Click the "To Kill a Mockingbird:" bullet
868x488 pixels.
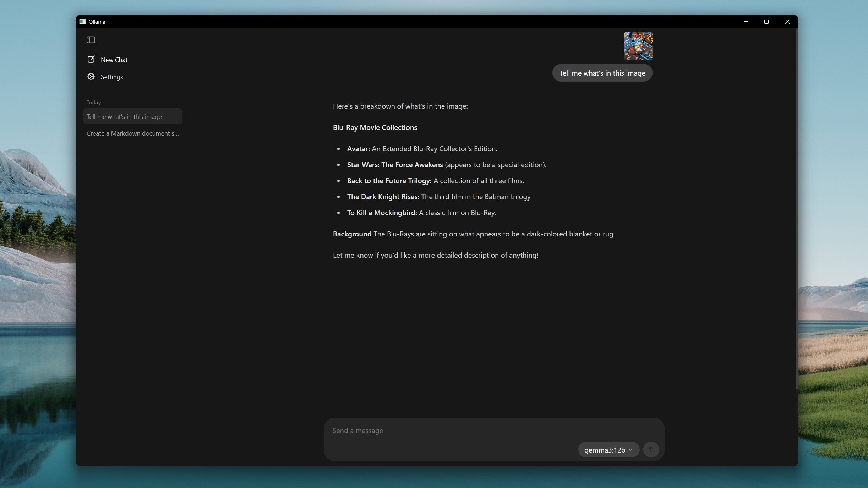click(x=422, y=213)
